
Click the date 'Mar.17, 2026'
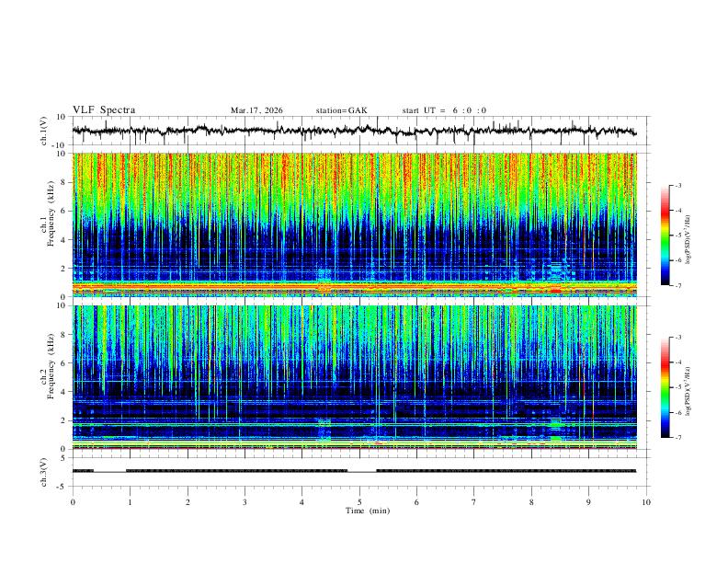[x=256, y=110]
